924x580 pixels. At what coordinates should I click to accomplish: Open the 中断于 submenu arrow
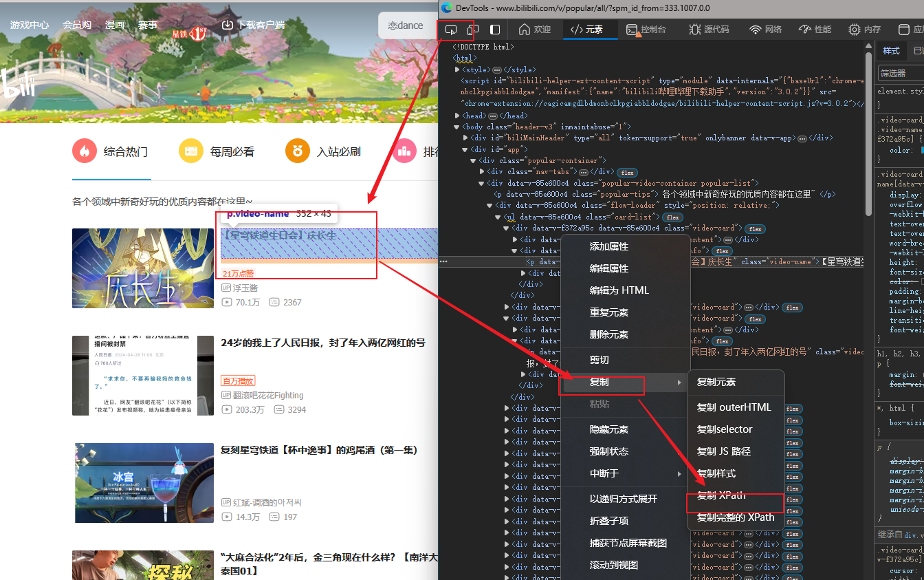(679, 474)
